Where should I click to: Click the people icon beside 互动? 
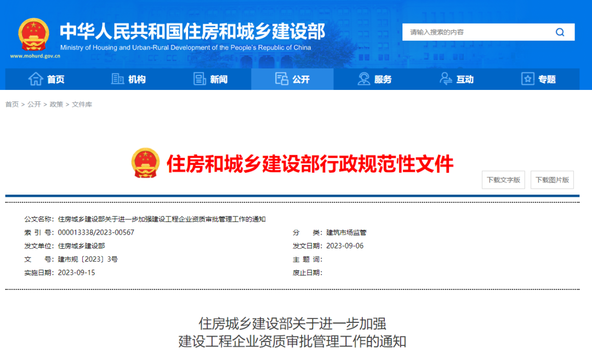[445, 79]
